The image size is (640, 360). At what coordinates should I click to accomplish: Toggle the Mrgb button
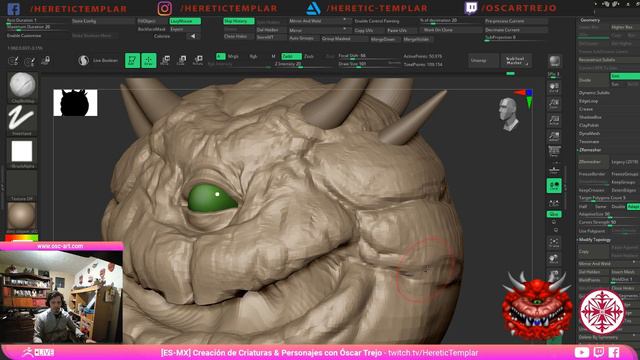coord(233,56)
